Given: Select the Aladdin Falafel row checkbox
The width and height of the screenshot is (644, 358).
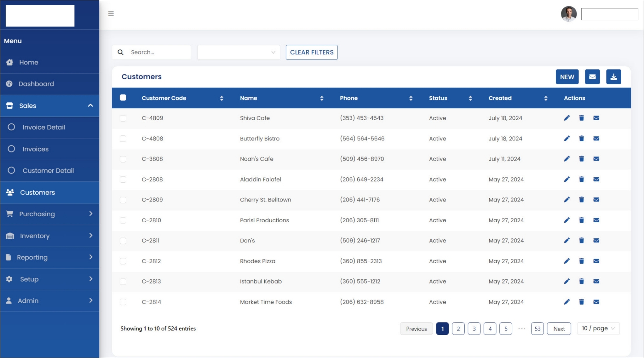Looking at the screenshot, I should (123, 180).
